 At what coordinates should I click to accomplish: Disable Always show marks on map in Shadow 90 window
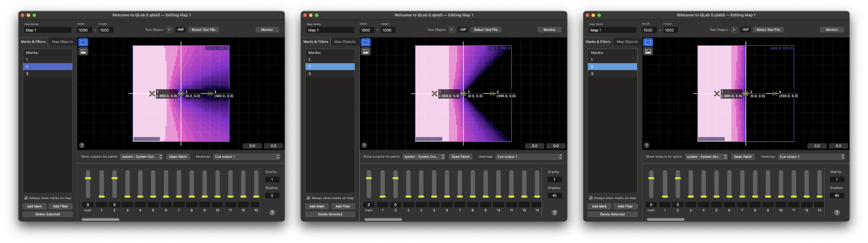[591, 198]
